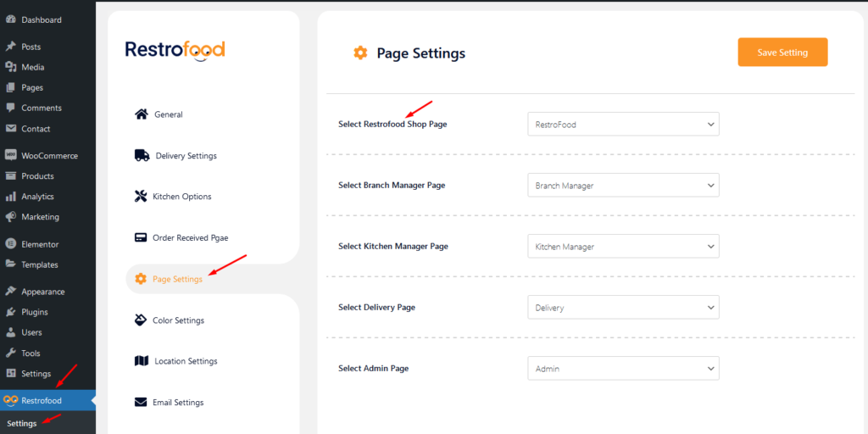Click the Save Setting button
This screenshot has height=434, width=868.
click(782, 52)
